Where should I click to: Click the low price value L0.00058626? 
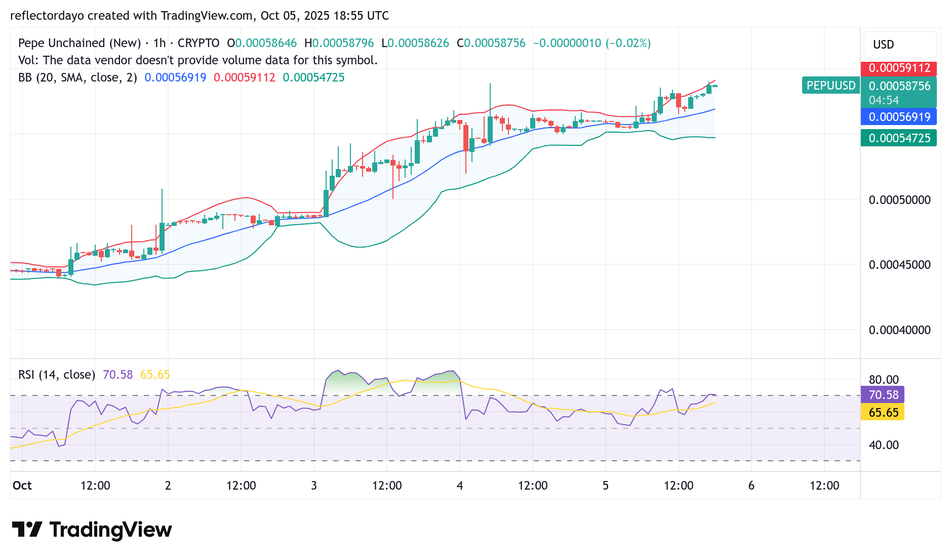pos(415,43)
